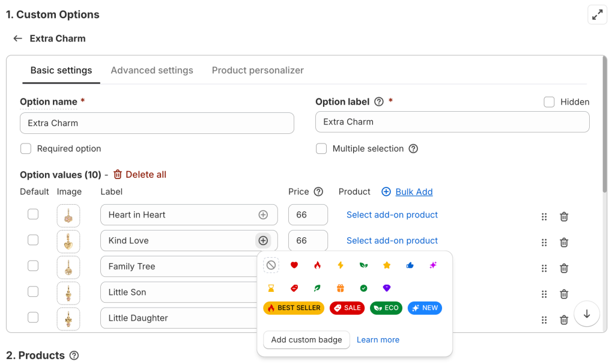Open badge picker for Heart in Heart label

tap(263, 215)
